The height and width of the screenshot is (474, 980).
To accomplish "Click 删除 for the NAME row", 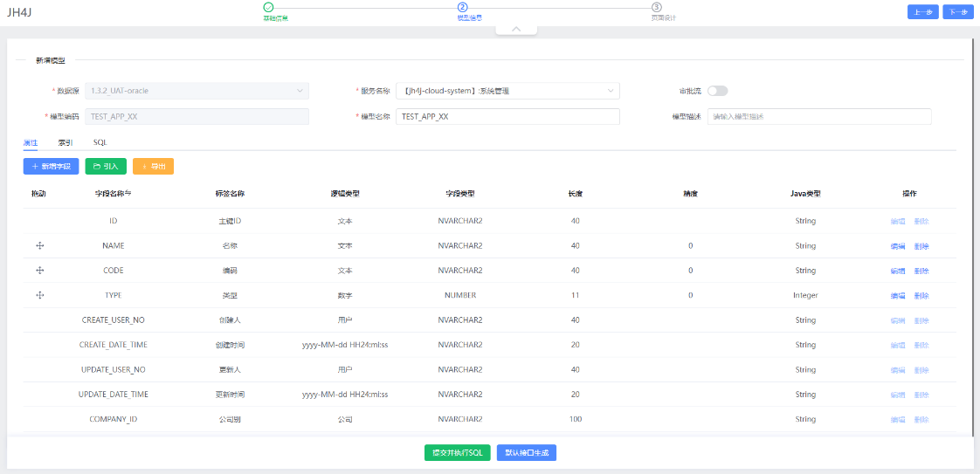I will [921, 246].
